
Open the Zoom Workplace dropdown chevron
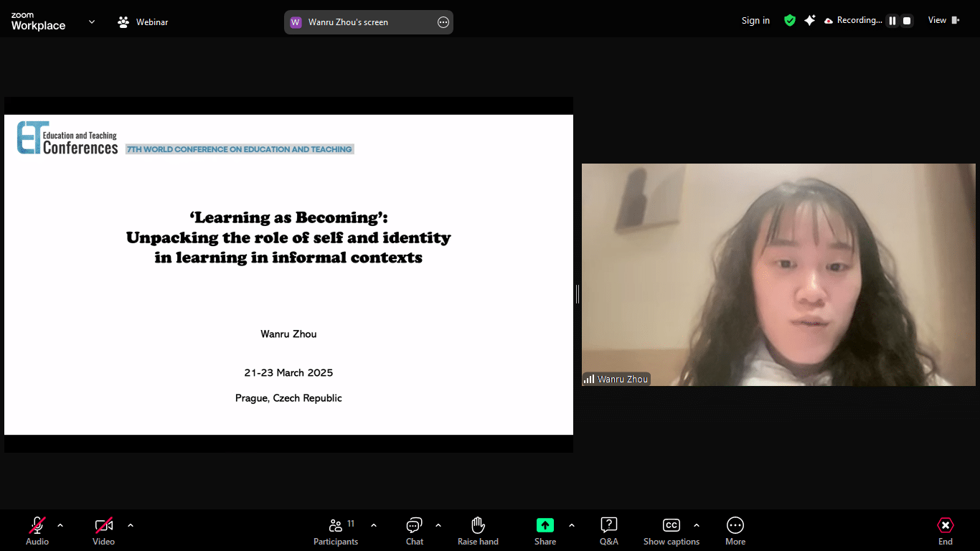tap(92, 22)
